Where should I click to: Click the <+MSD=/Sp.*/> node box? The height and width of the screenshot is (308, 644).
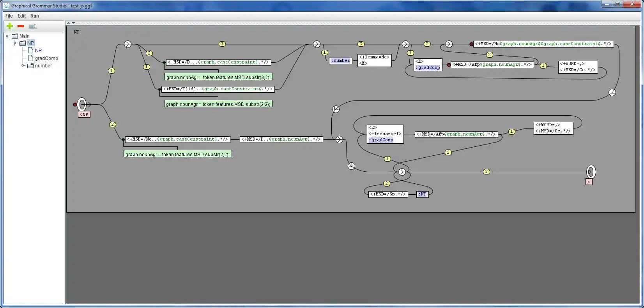click(388, 194)
